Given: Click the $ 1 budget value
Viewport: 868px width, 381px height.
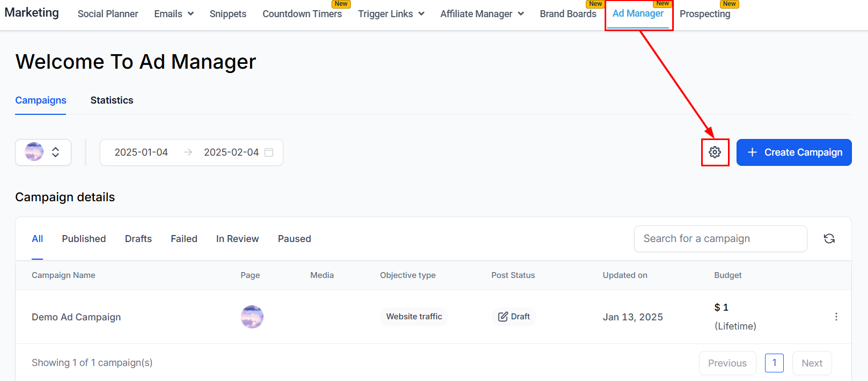Looking at the screenshot, I should [721, 307].
